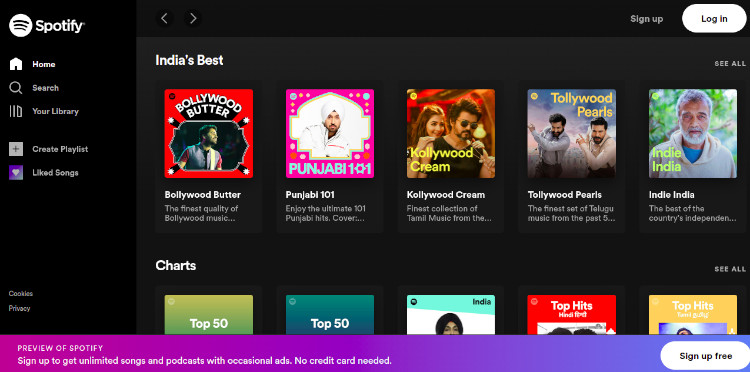Viewport: 750px width, 372px height.
Task: Open the teal Top 50 chart cover
Action: pos(330,315)
